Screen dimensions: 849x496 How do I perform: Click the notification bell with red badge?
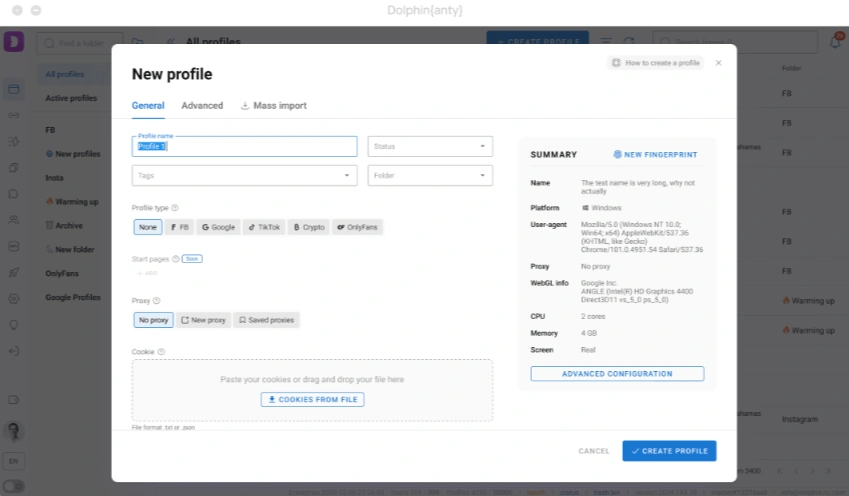[x=835, y=41]
